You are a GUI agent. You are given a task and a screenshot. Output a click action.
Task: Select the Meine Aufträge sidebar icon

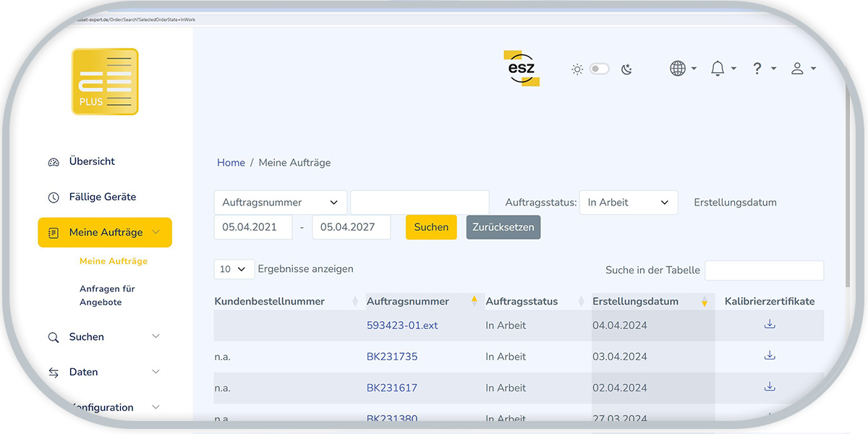pos(54,232)
